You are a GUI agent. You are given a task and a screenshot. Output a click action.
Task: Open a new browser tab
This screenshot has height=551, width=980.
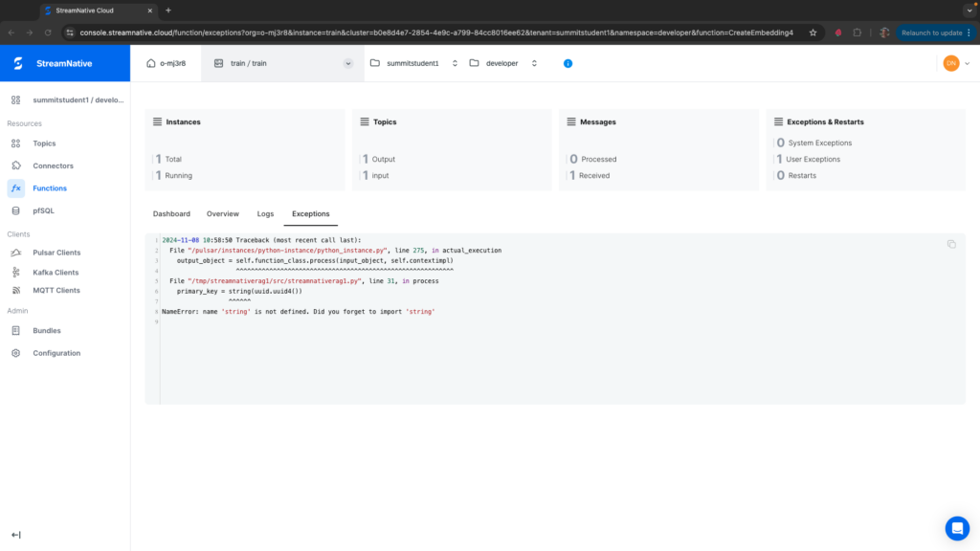[168, 10]
